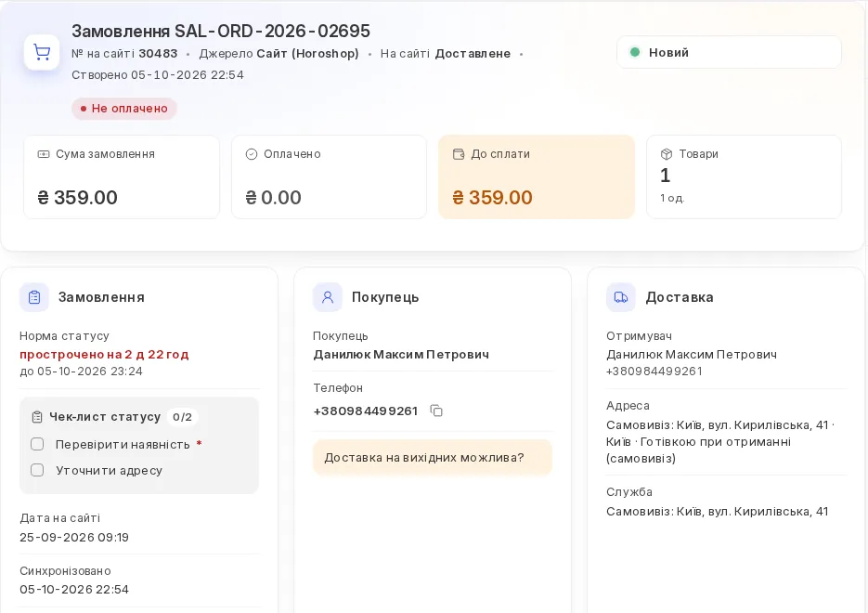The height and width of the screenshot is (613, 868).
Task: Click the source Сайт (Horoshop)
Action: pos(307,54)
